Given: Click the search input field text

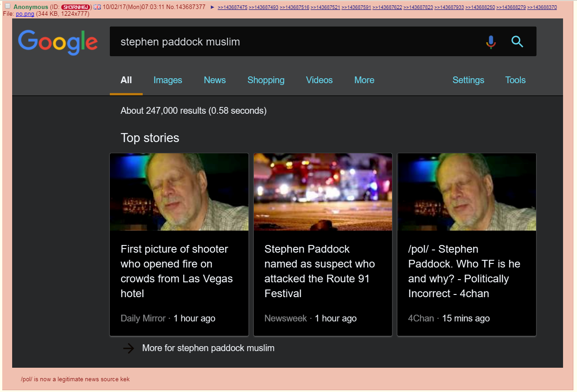Looking at the screenshot, I should click(x=180, y=42).
